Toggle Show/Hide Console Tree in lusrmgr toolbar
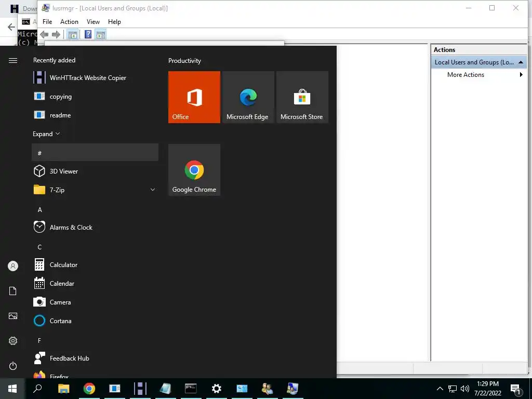 pyautogui.click(x=72, y=34)
